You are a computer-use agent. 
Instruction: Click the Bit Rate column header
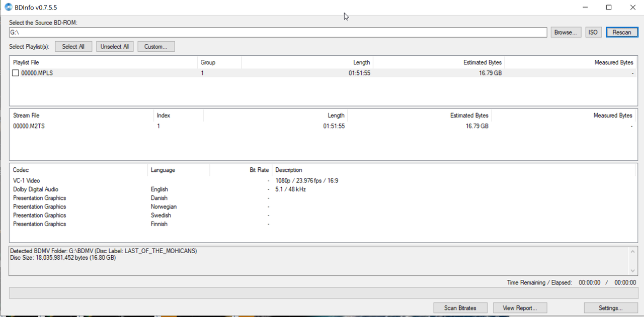coord(240,170)
